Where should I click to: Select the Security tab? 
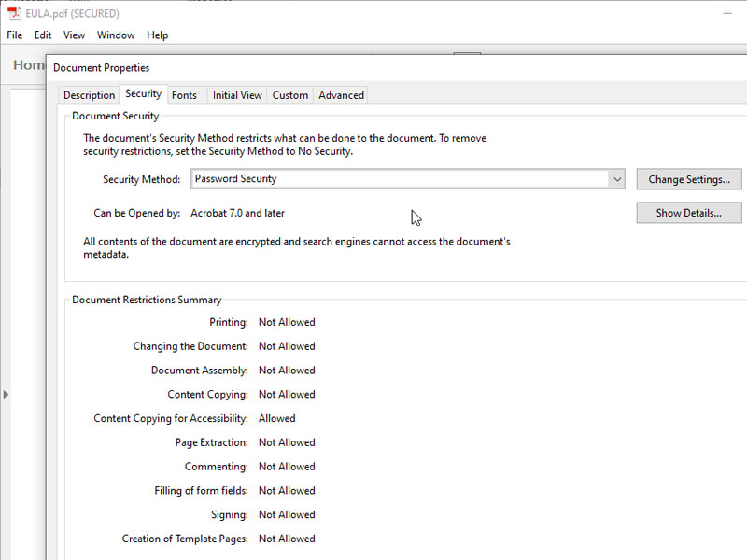point(144,94)
